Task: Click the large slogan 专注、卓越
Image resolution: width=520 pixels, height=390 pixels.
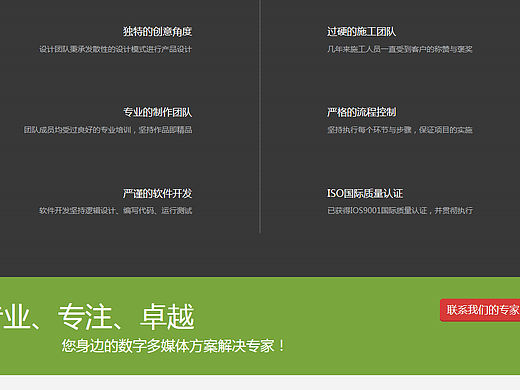Action: pos(126,317)
